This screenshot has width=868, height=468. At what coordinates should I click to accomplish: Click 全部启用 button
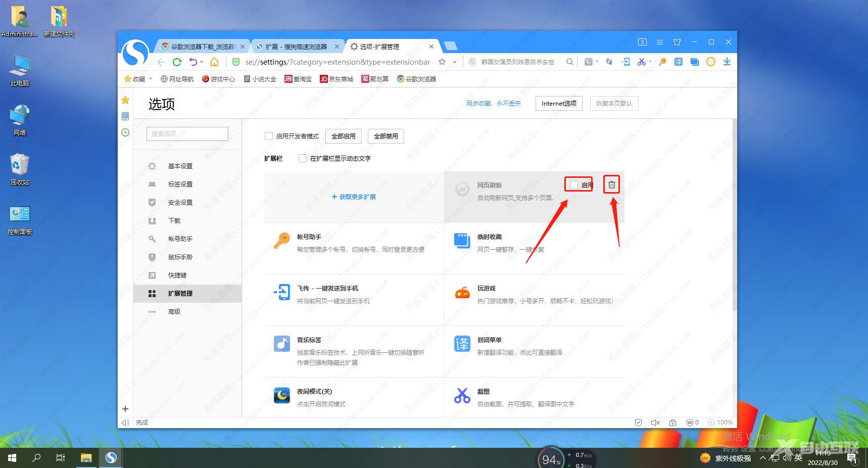pos(344,136)
